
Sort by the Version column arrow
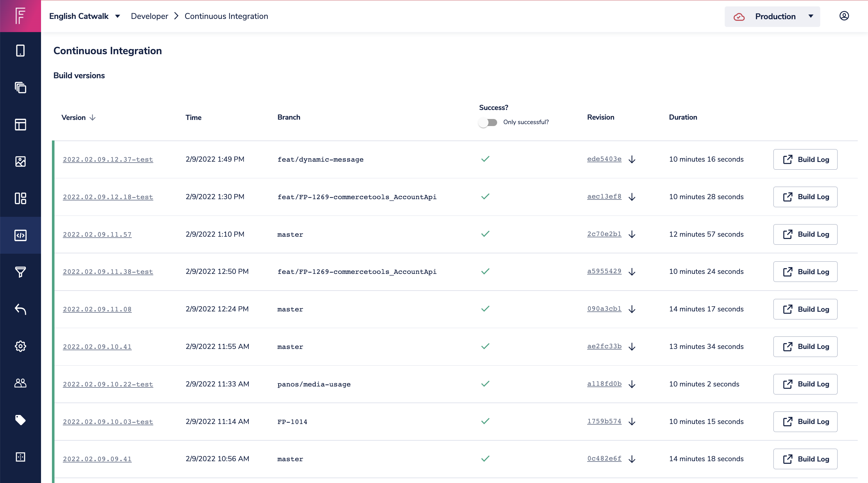[x=93, y=118]
